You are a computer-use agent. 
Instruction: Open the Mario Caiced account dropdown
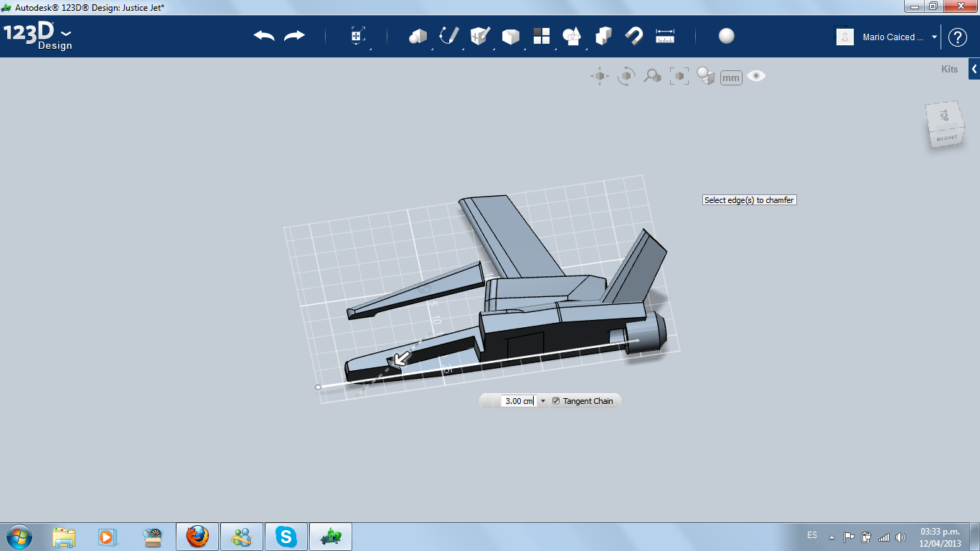[x=934, y=37]
